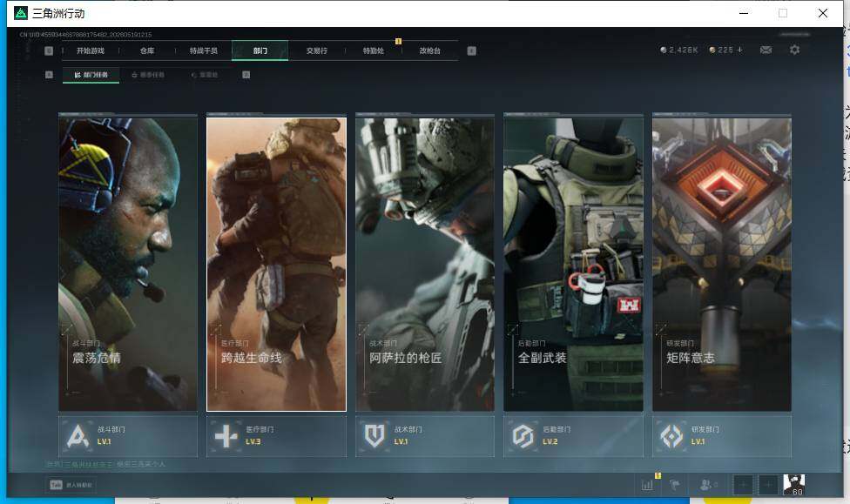The image size is (850, 504).
Task: Select the 研发部门 LV.1 panel
Action: click(722, 436)
